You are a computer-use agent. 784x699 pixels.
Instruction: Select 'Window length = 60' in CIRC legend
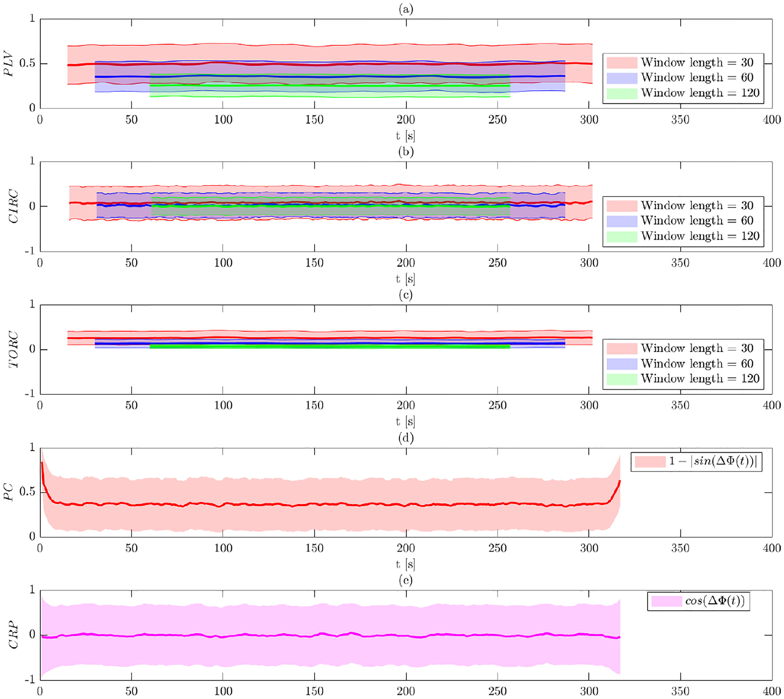click(697, 221)
